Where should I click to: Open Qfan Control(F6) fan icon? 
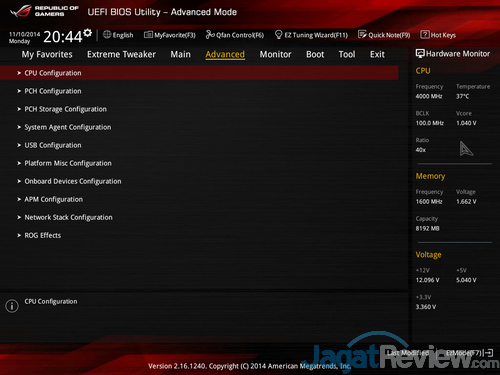[210, 34]
